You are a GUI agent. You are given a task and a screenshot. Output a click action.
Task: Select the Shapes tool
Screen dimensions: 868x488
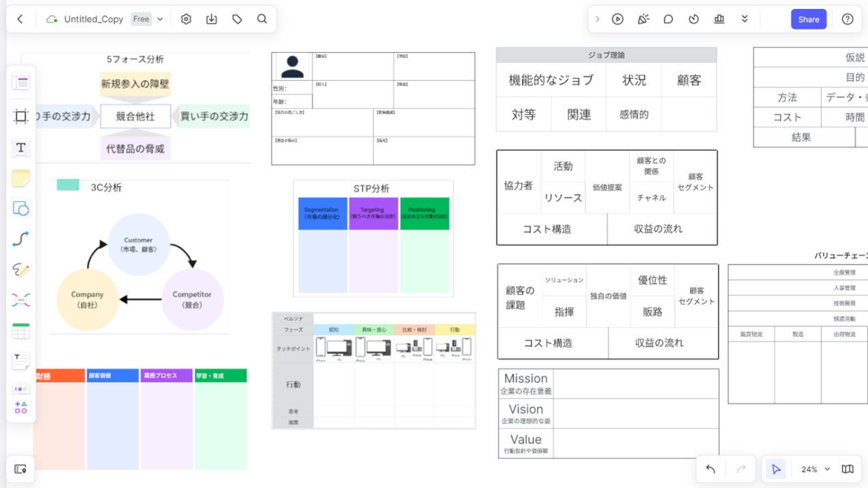click(21, 208)
